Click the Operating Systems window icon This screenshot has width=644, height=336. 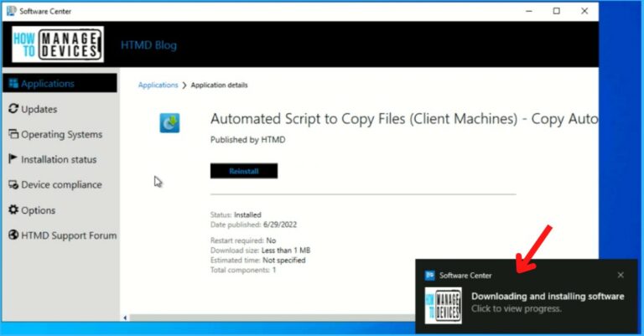(x=13, y=134)
